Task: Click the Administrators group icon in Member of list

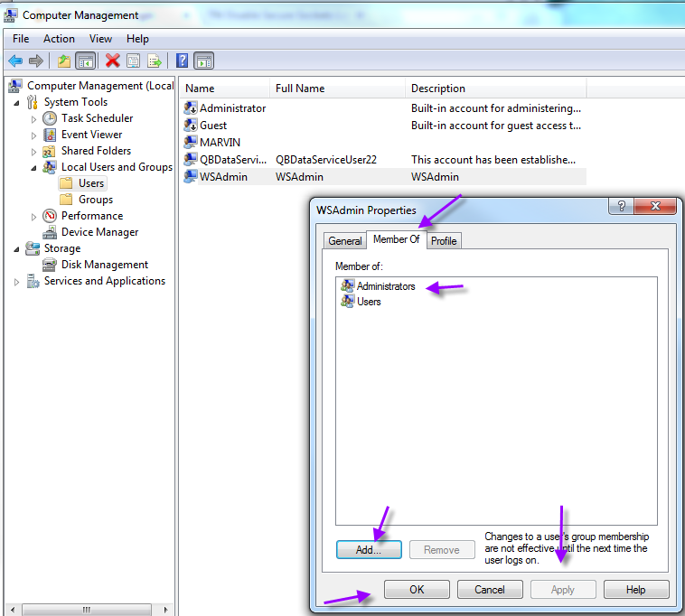Action: [348, 286]
